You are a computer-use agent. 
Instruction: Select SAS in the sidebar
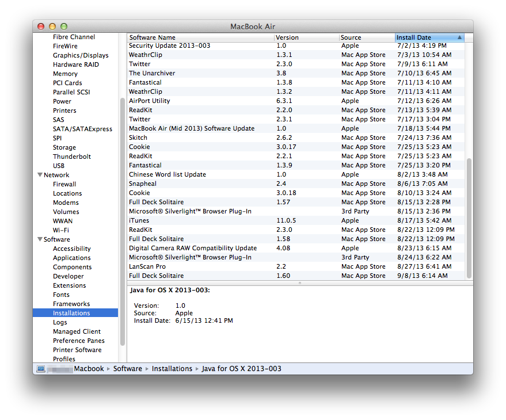[58, 120]
